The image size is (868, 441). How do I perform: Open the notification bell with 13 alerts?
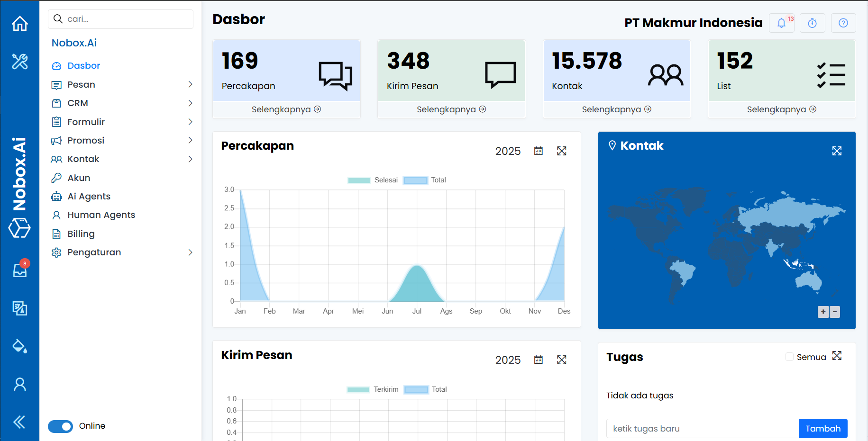click(782, 23)
